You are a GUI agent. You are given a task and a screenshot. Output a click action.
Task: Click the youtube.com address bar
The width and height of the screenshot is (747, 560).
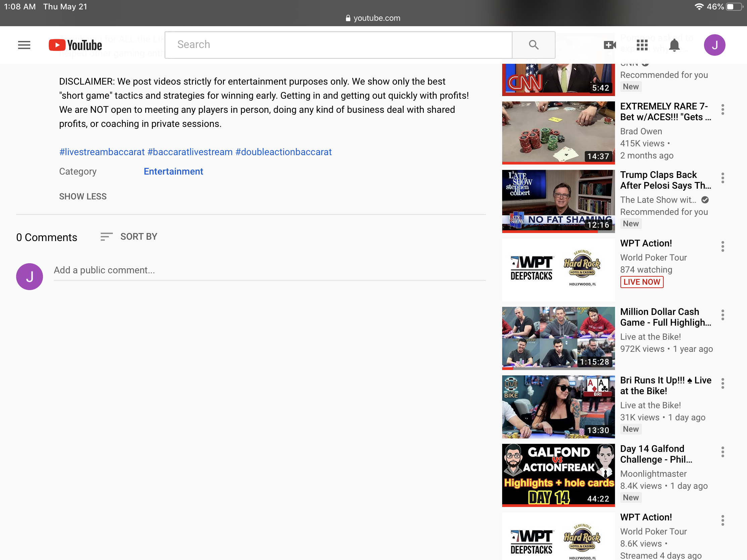(x=373, y=18)
